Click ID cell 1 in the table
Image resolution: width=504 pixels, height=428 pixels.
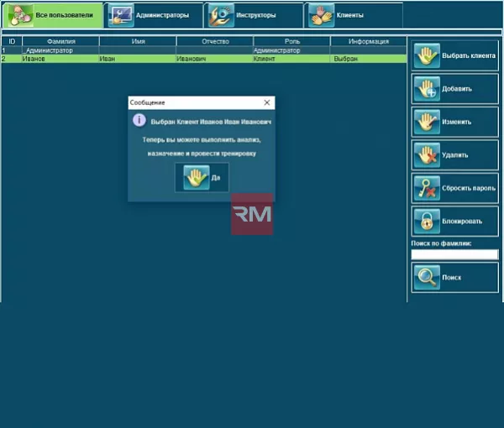coord(12,50)
